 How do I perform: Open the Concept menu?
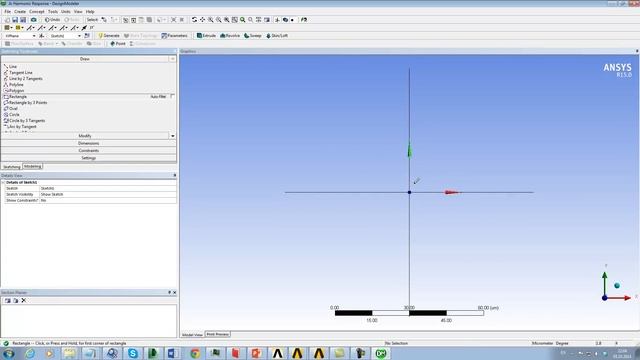tap(37, 11)
